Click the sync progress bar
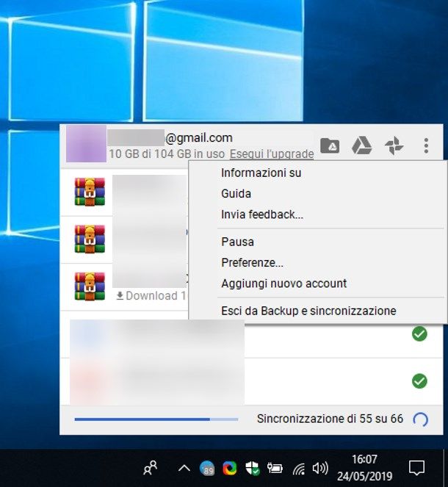The width and height of the screenshot is (448, 487). pos(156,419)
